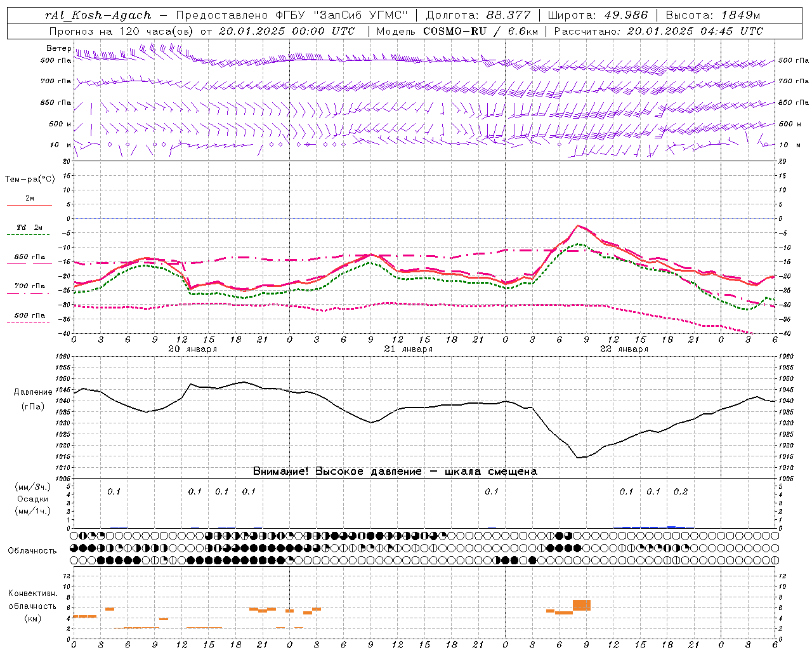The image size is (812, 650).
Task: Select the model label COSMO-RU / 6.6км
Action: point(481,31)
